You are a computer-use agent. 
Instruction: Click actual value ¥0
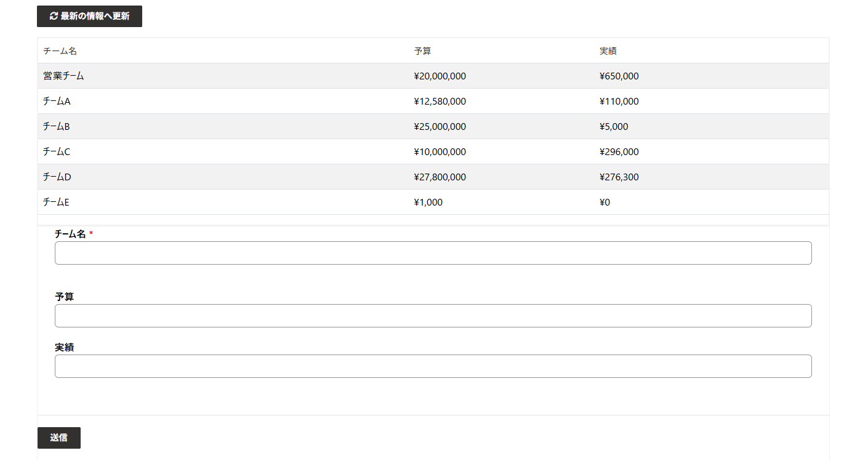pos(605,202)
